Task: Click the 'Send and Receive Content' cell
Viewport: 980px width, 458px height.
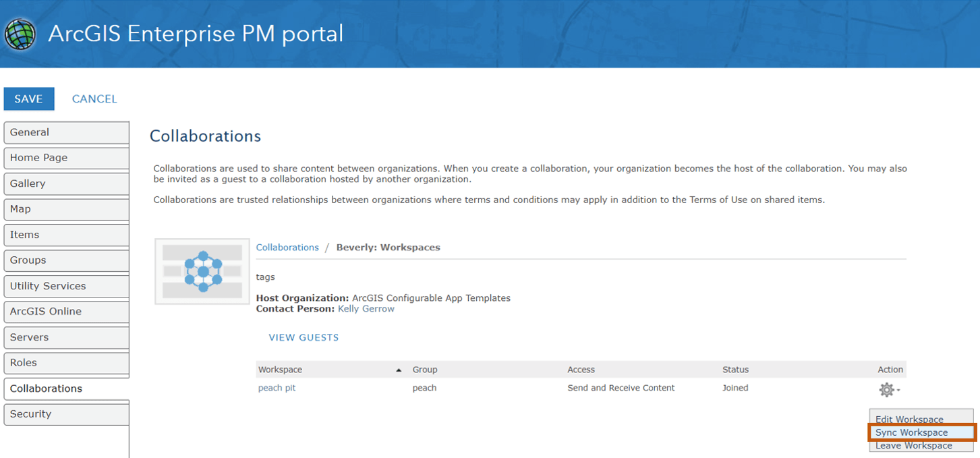Action: coord(621,388)
